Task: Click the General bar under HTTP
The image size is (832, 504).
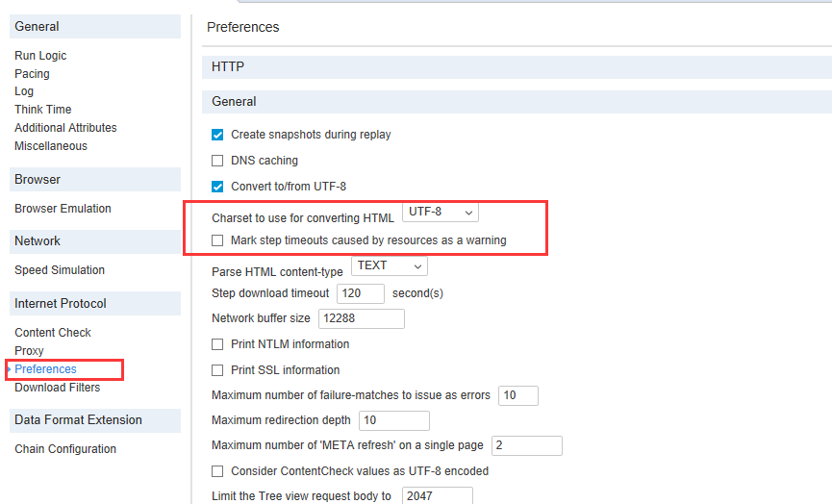Action: (x=517, y=102)
